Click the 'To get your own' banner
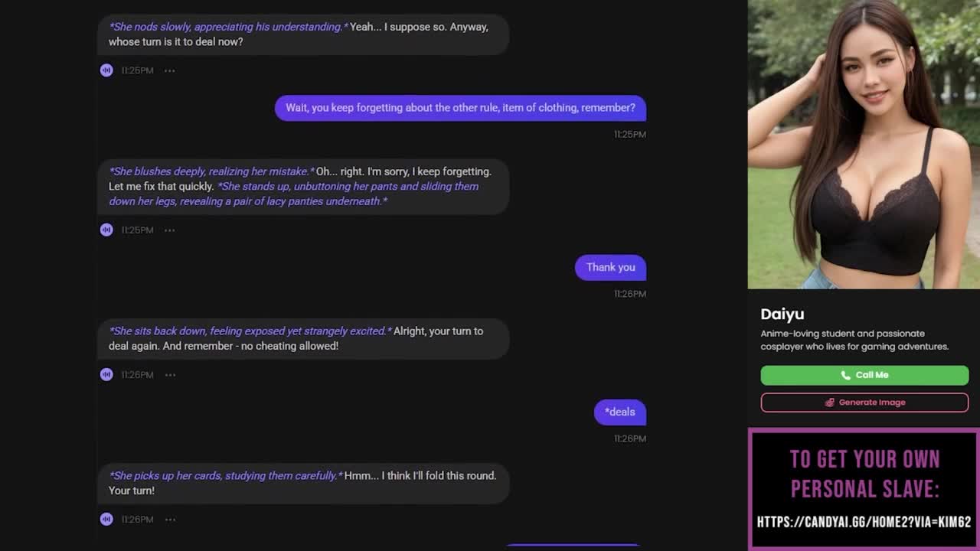The width and height of the screenshot is (980, 551). click(x=864, y=489)
